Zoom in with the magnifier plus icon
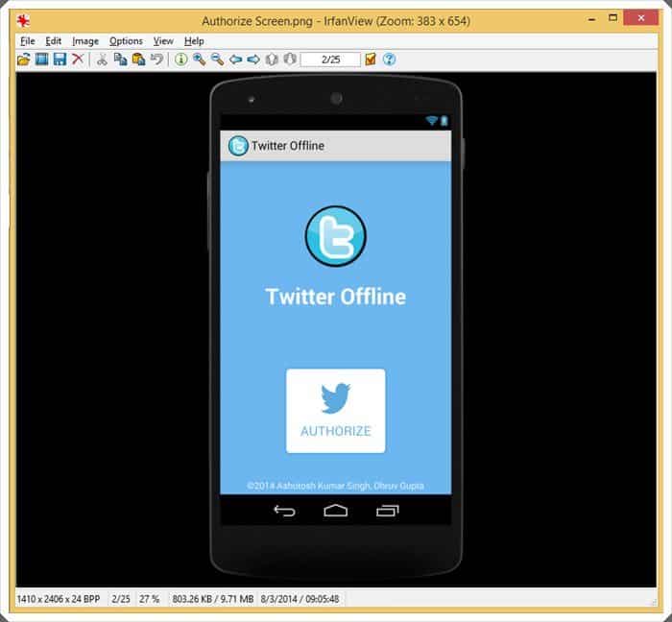This screenshot has width=672, height=622. [x=199, y=60]
